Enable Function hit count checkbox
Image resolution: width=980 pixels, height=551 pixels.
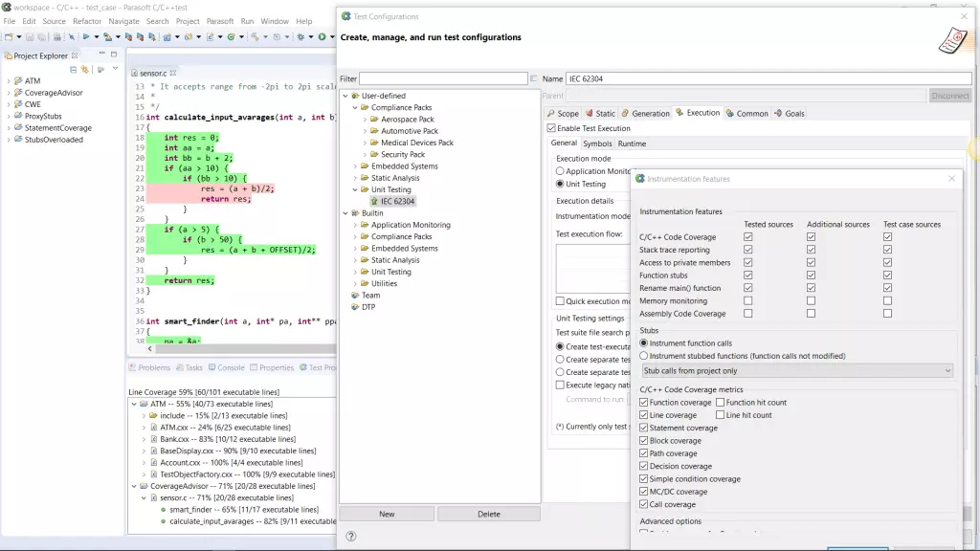click(x=720, y=403)
